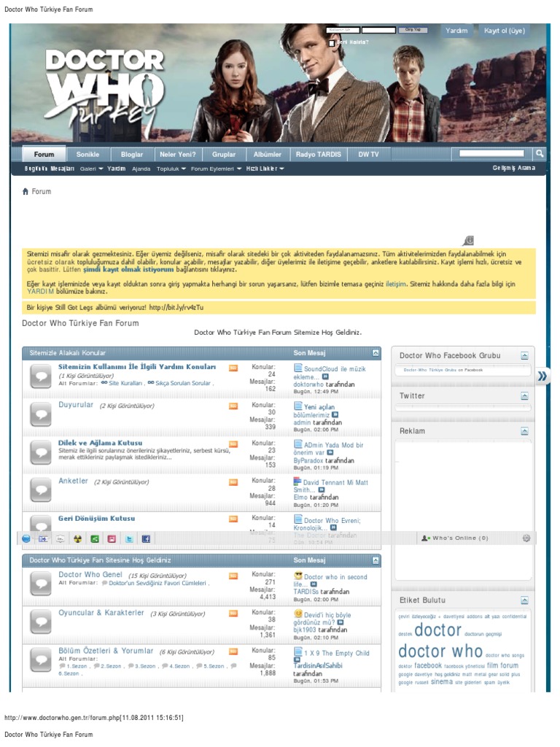
Task: Collapse the Doctor Who Facebook Grubu block
Action: coord(524,356)
